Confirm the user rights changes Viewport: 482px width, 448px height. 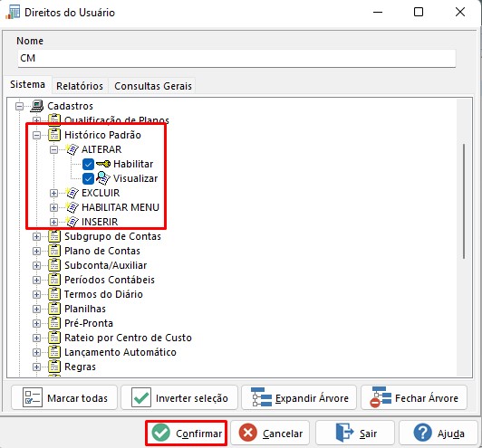[187, 433]
